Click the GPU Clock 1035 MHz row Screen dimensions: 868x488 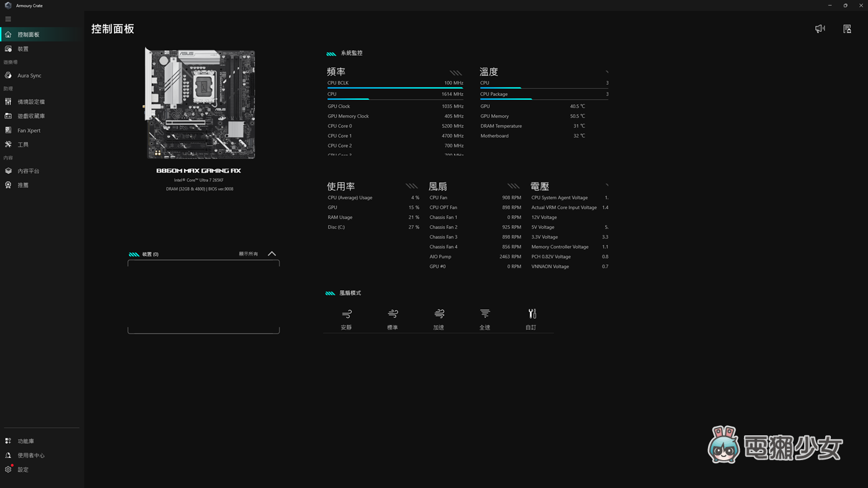click(x=395, y=107)
